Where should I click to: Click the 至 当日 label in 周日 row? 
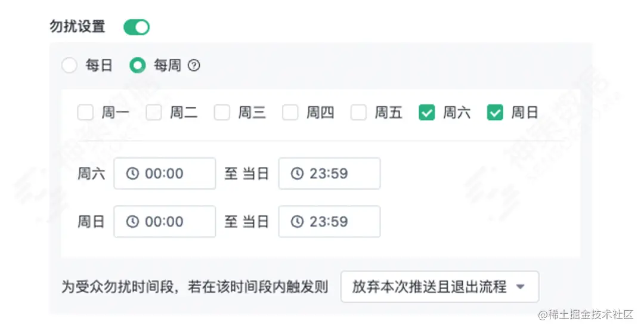click(x=246, y=222)
